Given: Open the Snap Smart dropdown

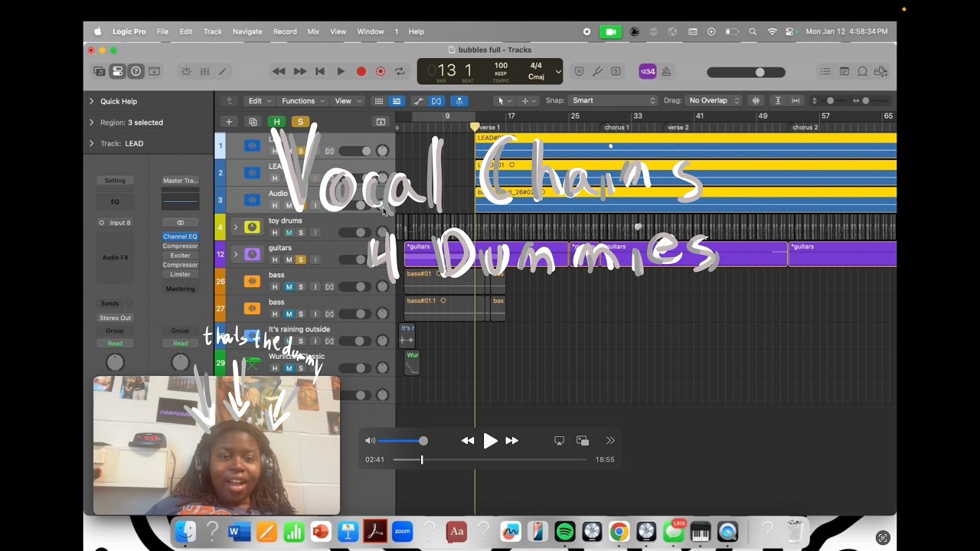Looking at the screenshot, I should pyautogui.click(x=613, y=100).
